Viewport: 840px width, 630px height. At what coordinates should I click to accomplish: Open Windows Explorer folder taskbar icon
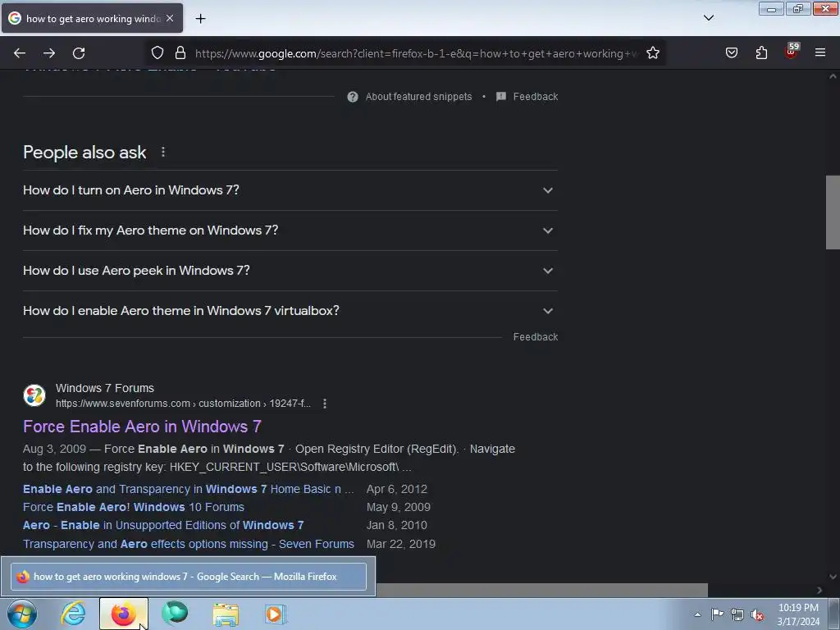coord(226,614)
